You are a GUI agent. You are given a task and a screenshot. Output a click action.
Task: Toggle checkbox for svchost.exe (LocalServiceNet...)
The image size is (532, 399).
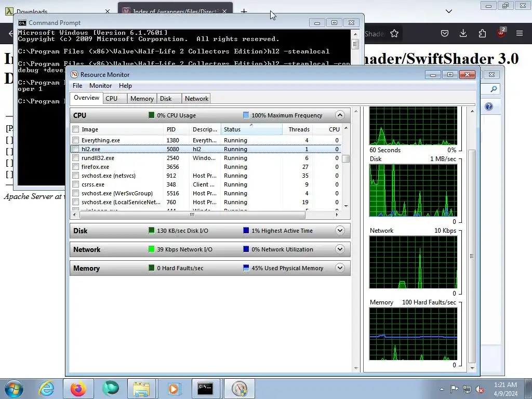click(x=76, y=202)
